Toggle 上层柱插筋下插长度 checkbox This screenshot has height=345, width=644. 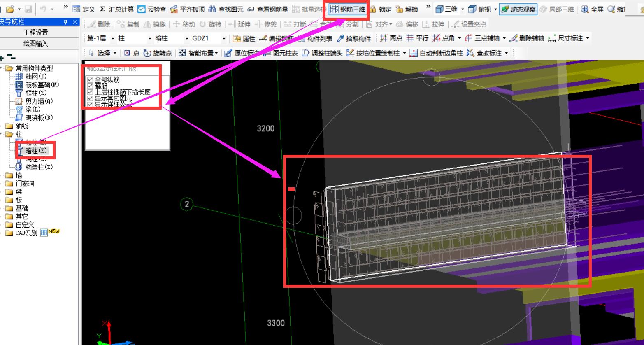[x=90, y=92]
